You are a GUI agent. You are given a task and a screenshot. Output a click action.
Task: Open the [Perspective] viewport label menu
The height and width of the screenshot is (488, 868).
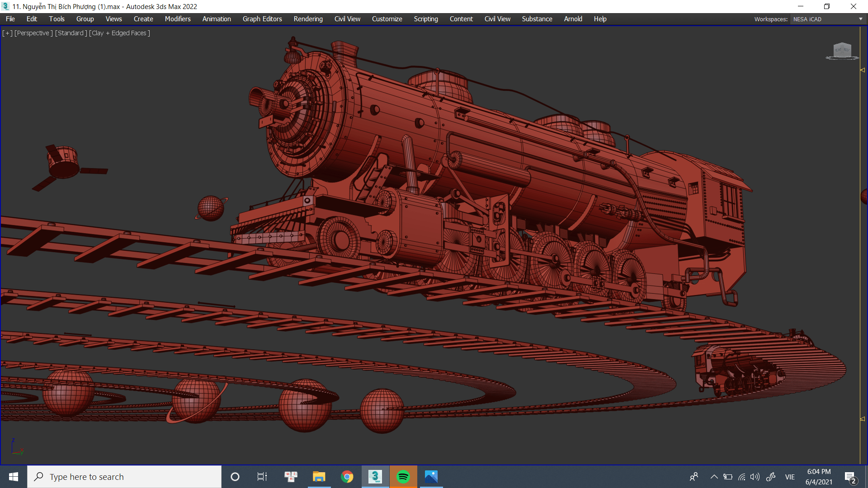[x=33, y=33]
